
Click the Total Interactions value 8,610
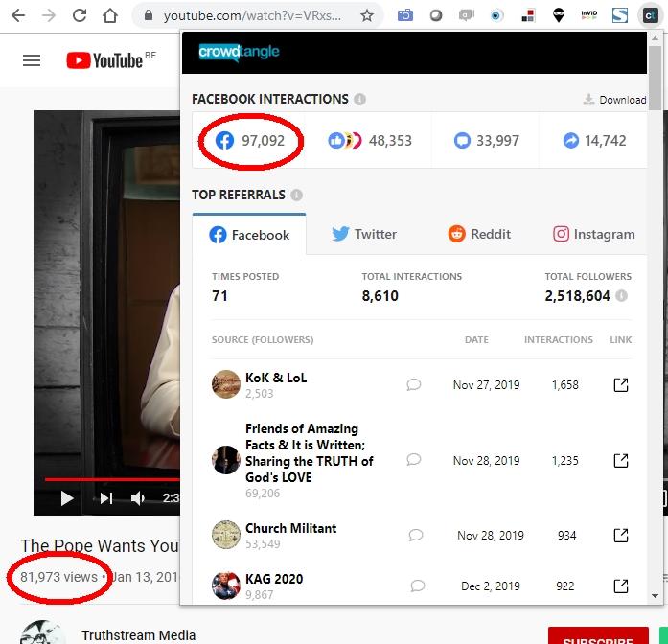pyautogui.click(x=380, y=295)
